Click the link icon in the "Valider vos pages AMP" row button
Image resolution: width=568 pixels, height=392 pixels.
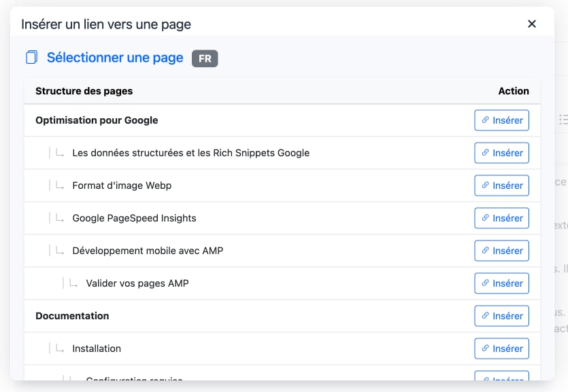pyautogui.click(x=486, y=283)
